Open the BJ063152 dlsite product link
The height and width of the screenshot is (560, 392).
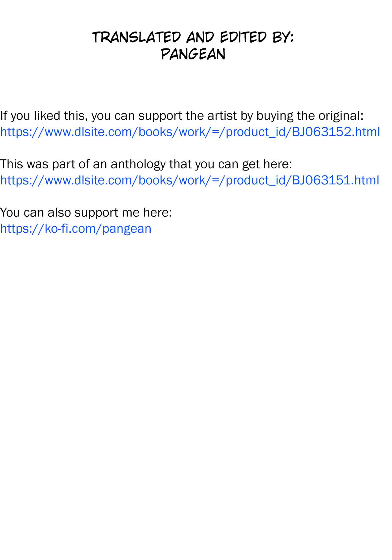(x=190, y=132)
